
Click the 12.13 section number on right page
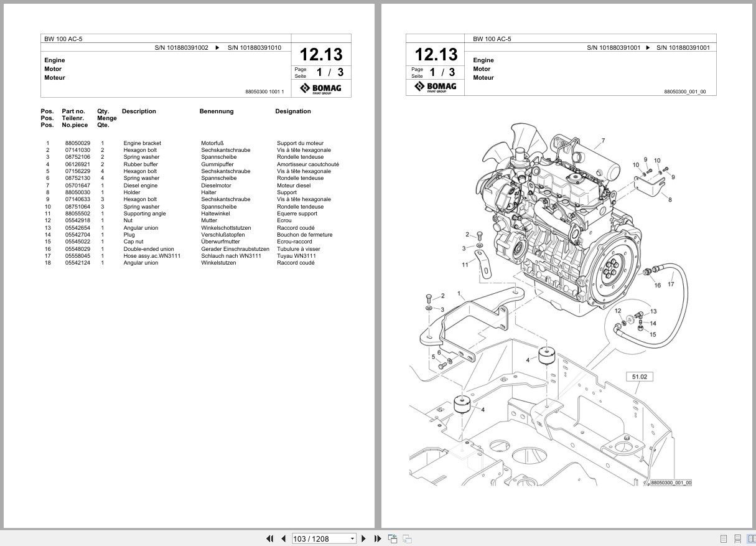(436, 54)
